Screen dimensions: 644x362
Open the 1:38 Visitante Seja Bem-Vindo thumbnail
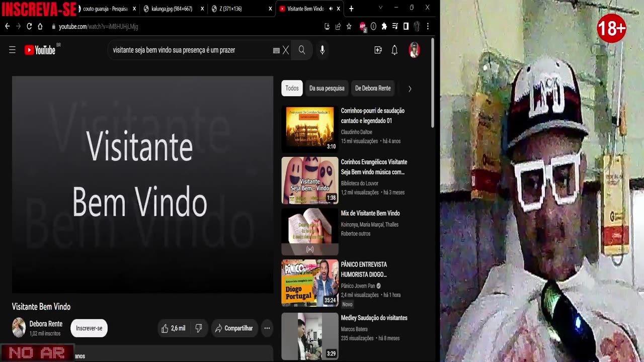[x=310, y=180]
